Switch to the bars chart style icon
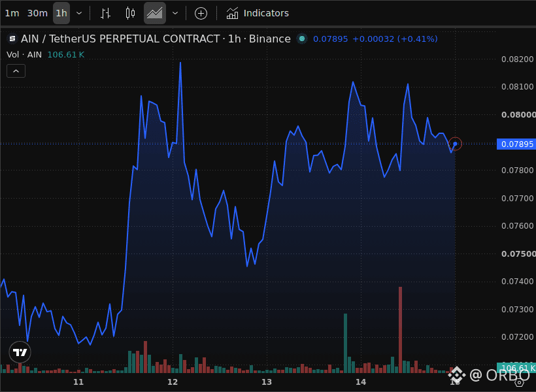This screenshot has height=392, width=536. coord(106,13)
